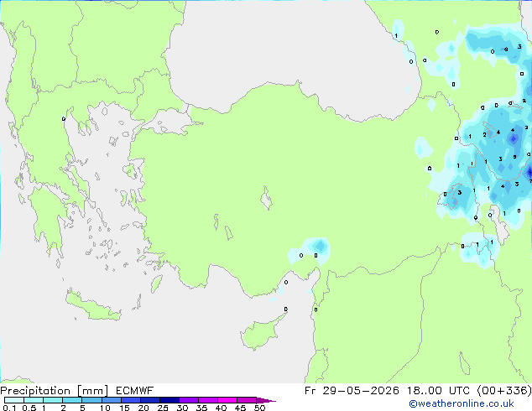
Task: Select the 'ECMWF' model label
Action: [134, 391]
